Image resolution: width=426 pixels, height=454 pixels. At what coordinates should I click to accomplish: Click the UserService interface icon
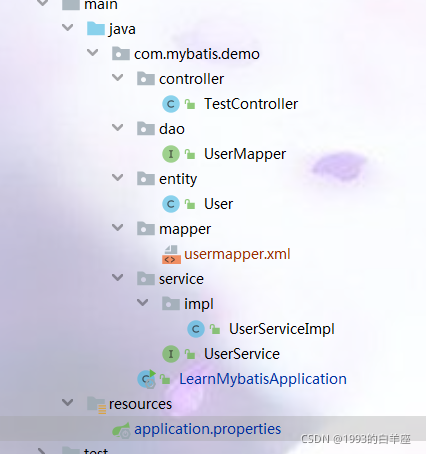click(171, 354)
